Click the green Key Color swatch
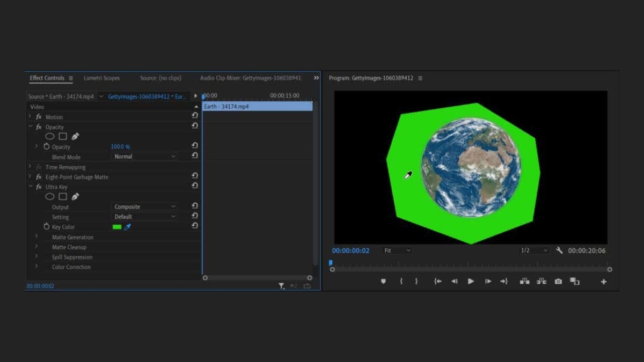 [117, 227]
